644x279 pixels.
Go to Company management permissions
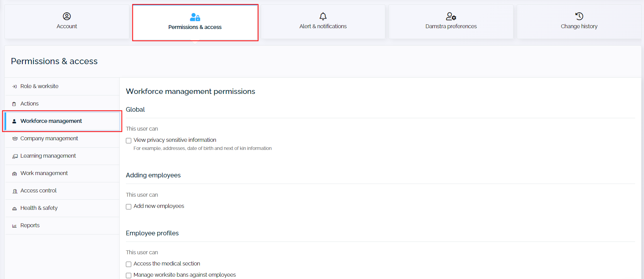tap(49, 138)
